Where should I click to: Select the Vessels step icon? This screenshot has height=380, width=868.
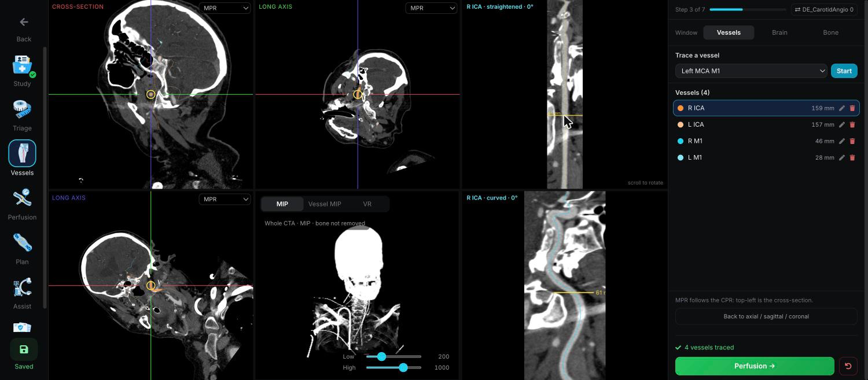23,153
